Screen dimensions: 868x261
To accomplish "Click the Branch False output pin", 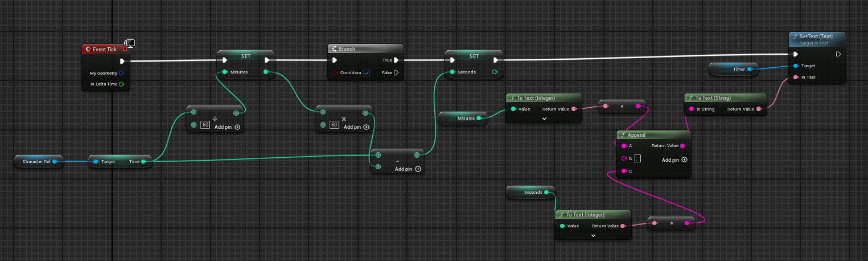I will [396, 72].
